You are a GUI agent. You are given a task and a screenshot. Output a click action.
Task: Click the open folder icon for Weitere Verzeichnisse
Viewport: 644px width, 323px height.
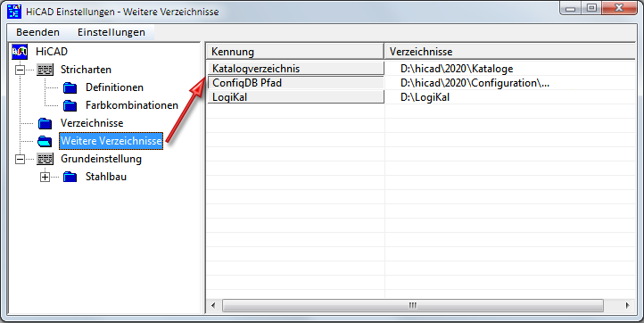pos(45,141)
